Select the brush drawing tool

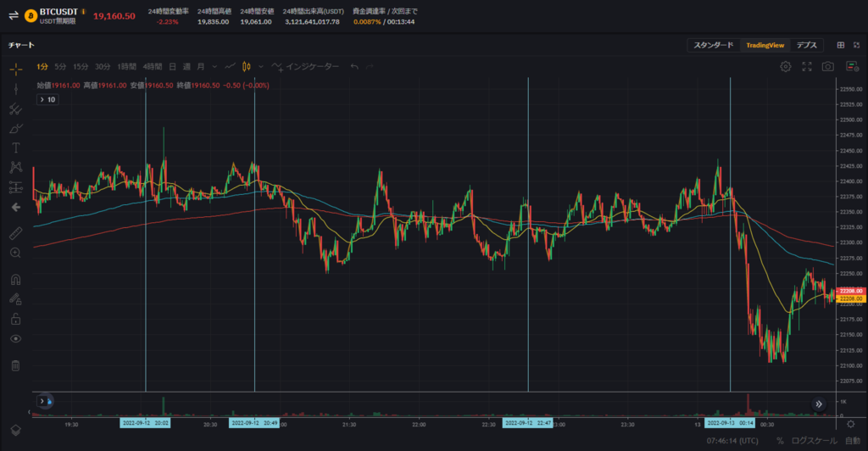click(x=16, y=128)
